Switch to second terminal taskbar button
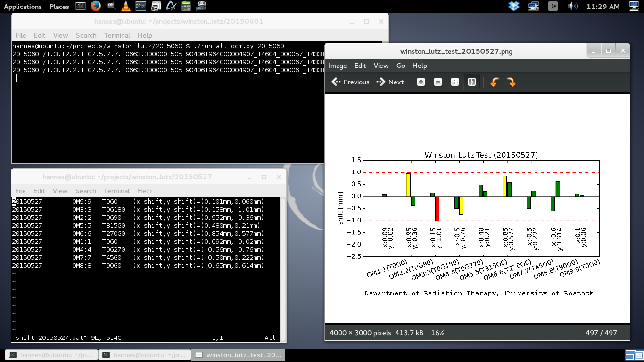The width and height of the screenshot is (644, 362). click(145, 355)
